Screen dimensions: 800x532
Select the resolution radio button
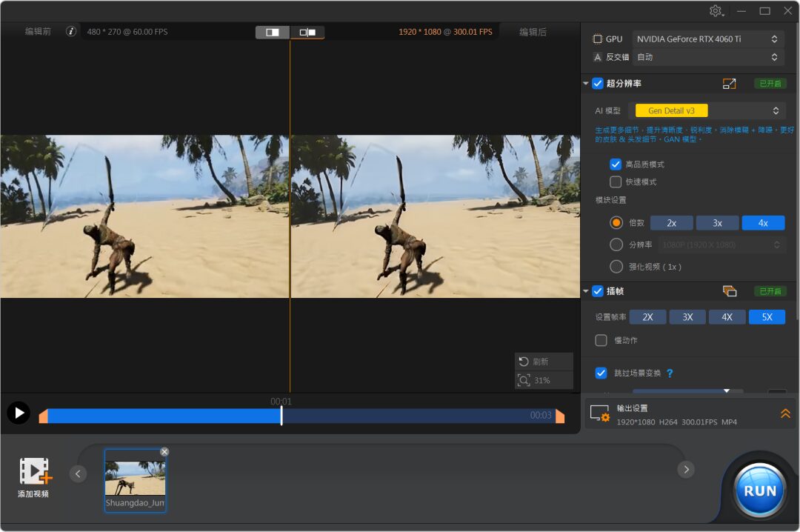click(x=616, y=245)
